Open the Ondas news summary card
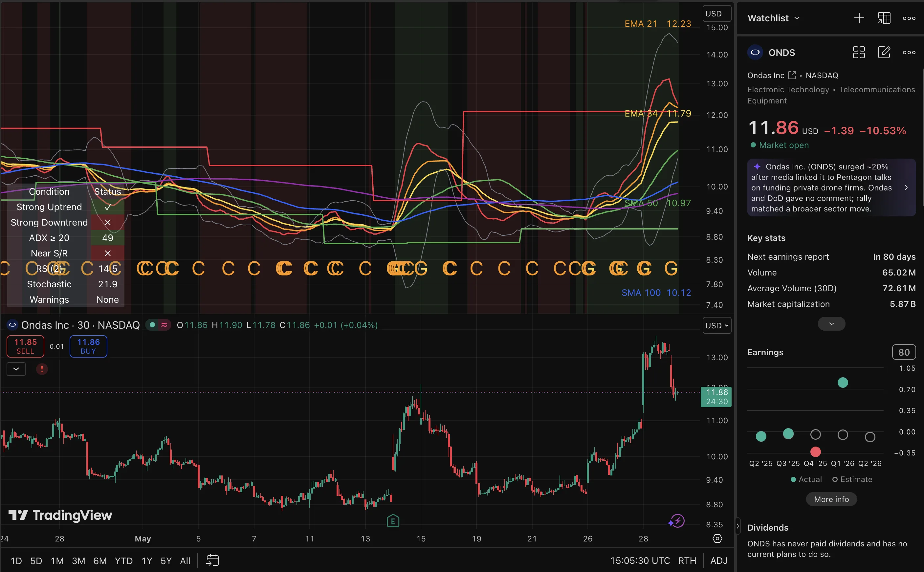924x572 pixels. pyautogui.click(x=831, y=187)
